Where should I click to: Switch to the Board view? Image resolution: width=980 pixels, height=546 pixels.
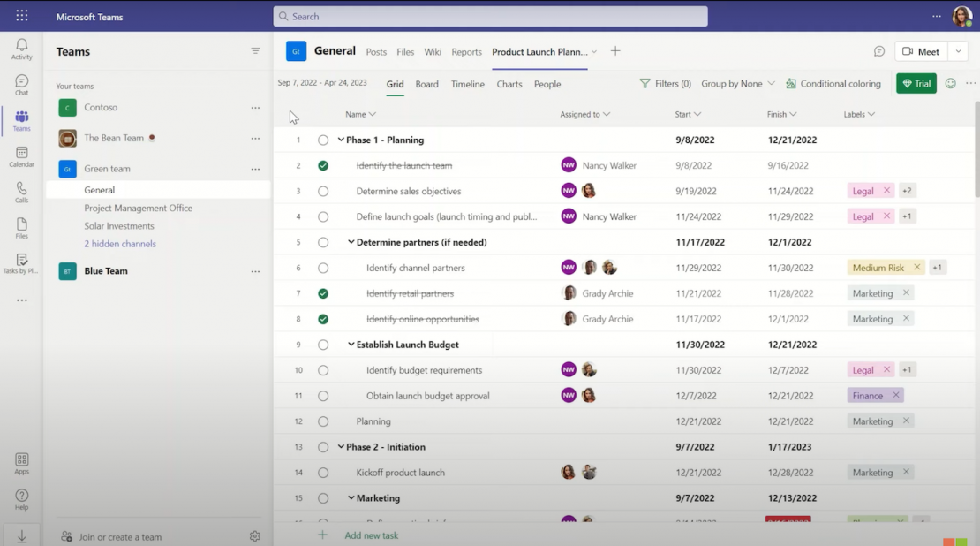pyautogui.click(x=428, y=84)
